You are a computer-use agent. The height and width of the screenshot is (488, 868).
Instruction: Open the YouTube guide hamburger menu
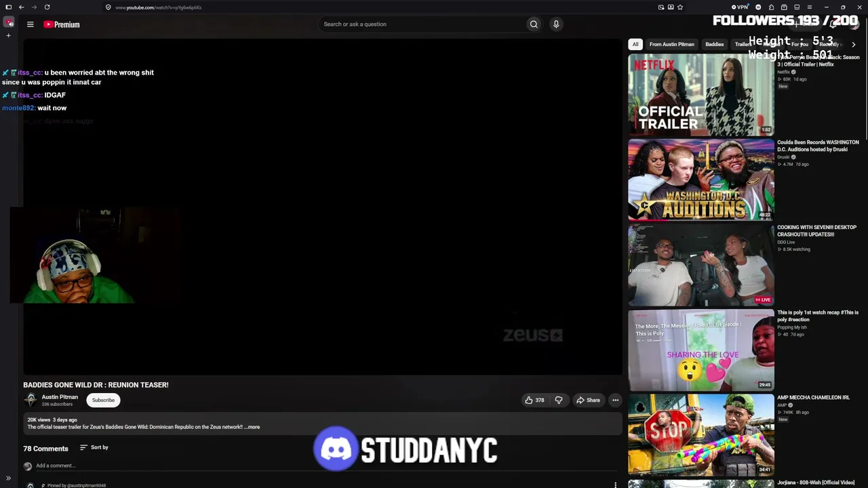(x=30, y=24)
